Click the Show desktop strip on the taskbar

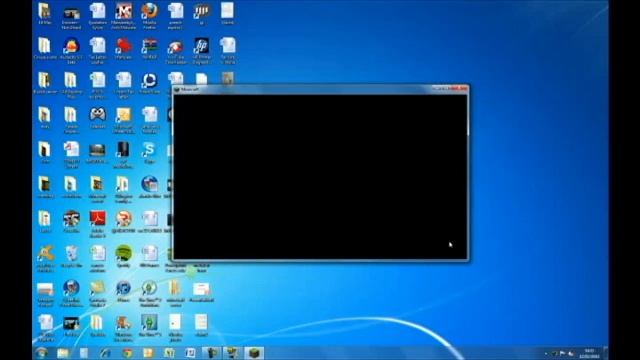click(606, 353)
